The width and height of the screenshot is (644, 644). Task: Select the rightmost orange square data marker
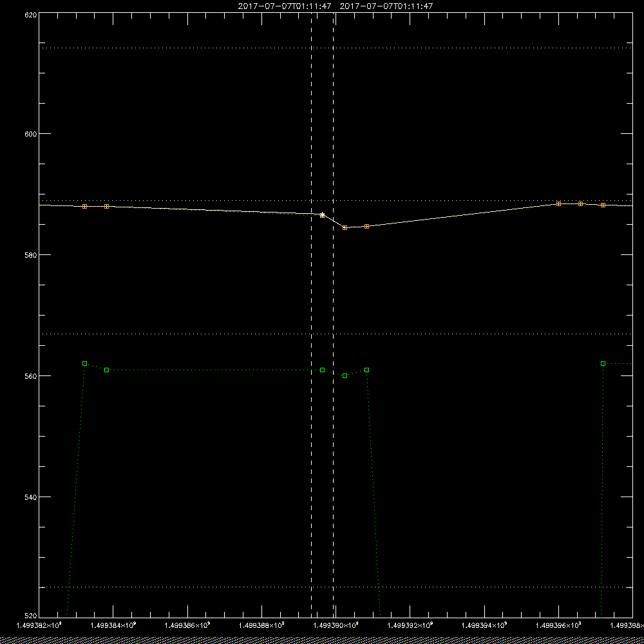point(603,205)
